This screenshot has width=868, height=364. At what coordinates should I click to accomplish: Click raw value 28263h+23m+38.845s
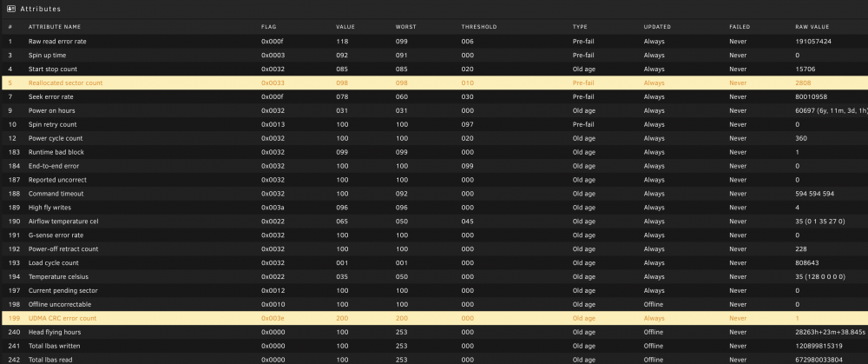tap(830, 333)
